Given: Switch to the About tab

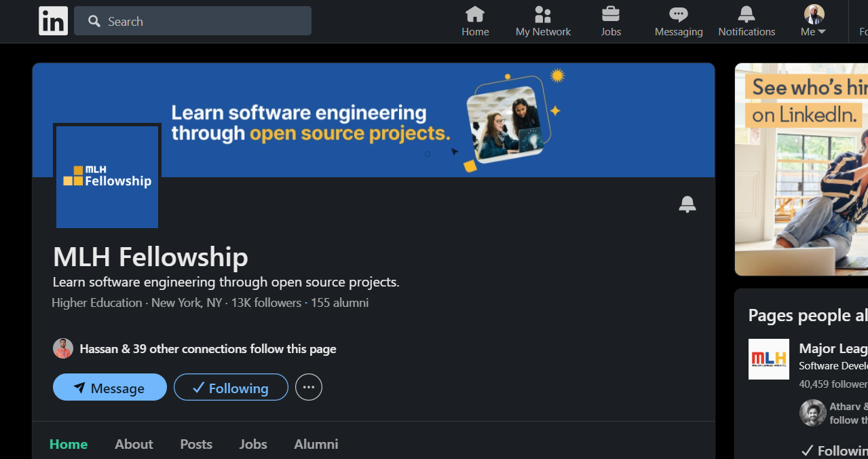Looking at the screenshot, I should 134,443.
